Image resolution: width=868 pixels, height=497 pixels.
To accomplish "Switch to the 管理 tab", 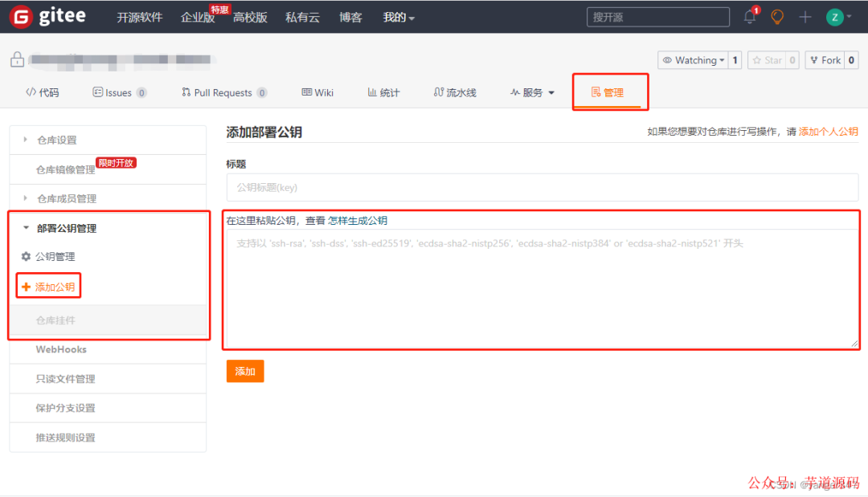I will tap(608, 92).
